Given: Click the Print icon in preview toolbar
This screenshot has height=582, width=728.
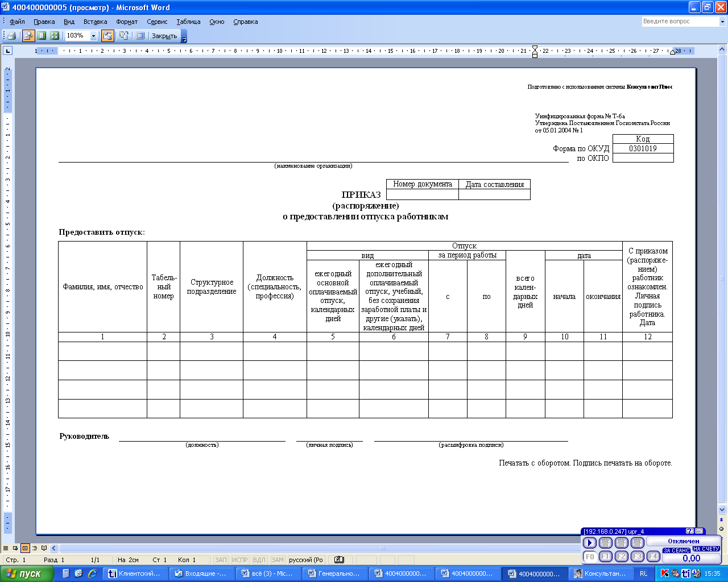Looking at the screenshot, I should click(11, 36).
